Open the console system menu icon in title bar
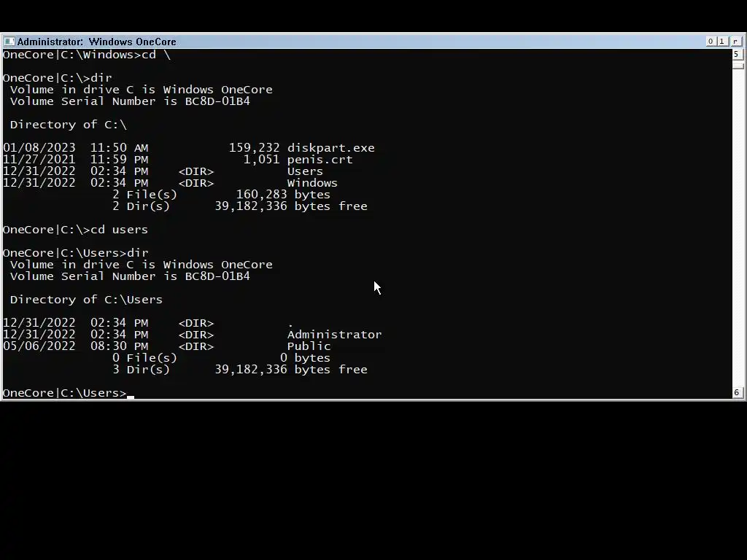The image size is (747, 560). (9, 42)
